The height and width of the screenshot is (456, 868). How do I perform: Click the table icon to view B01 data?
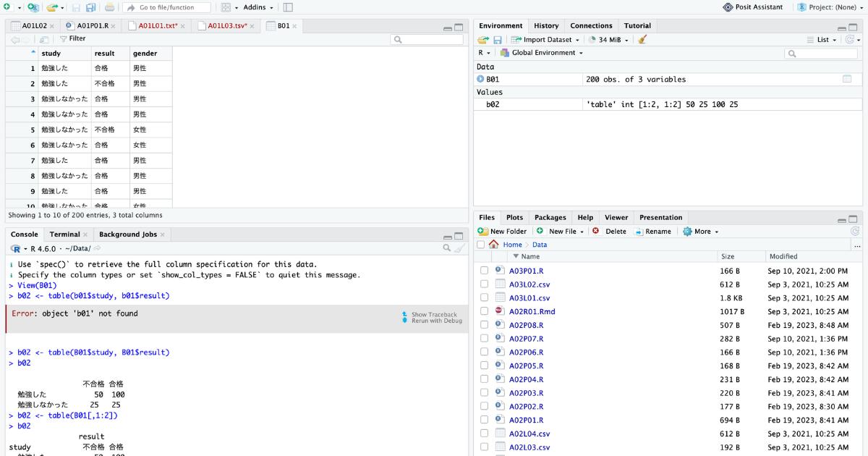coord(847,79)
